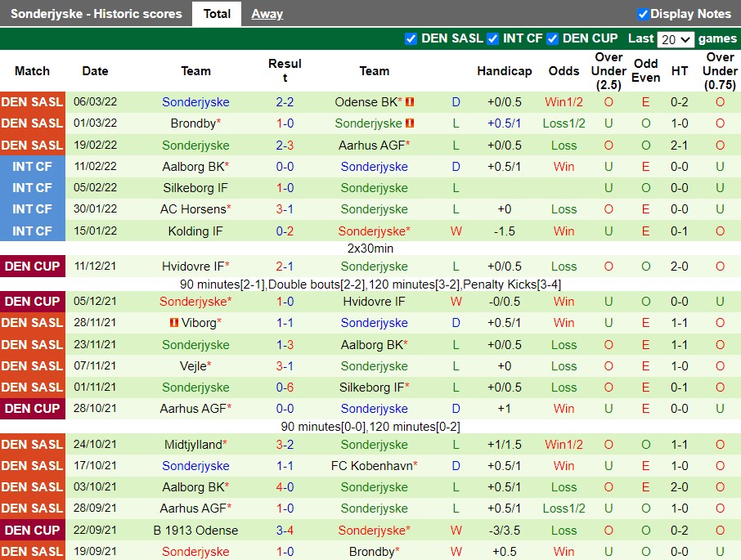Disable the INT CF filter checkbox
This screenshot has width=741, height=560.
tap(492, 38)
